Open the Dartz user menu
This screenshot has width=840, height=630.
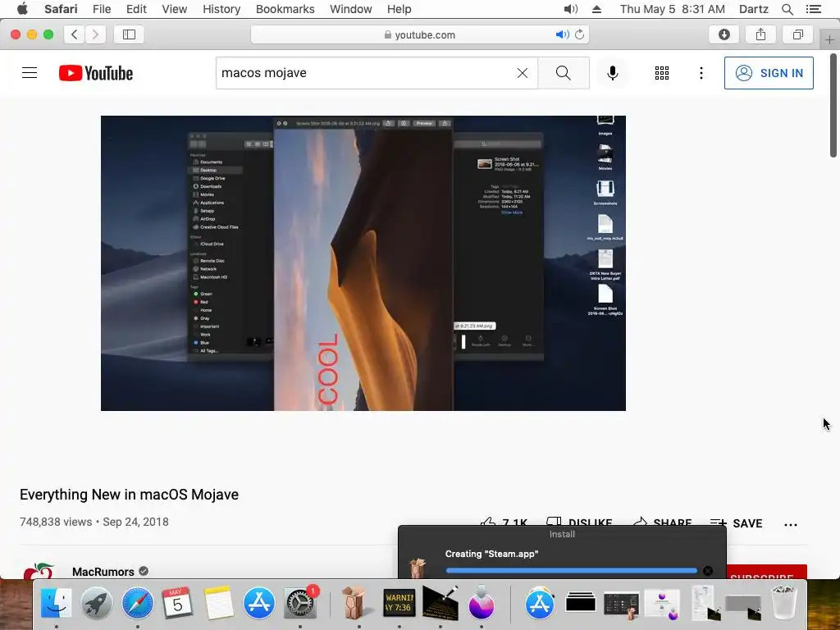tap(753, 9)
